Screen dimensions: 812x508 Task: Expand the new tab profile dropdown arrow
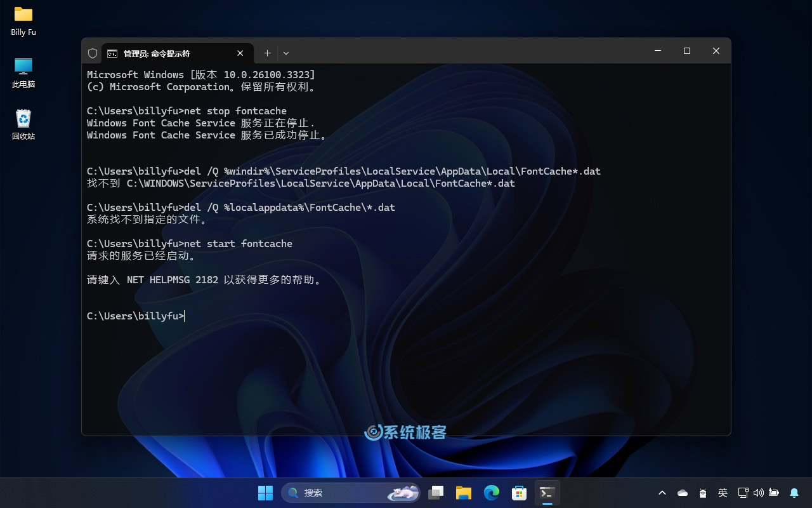pos(286,53)
